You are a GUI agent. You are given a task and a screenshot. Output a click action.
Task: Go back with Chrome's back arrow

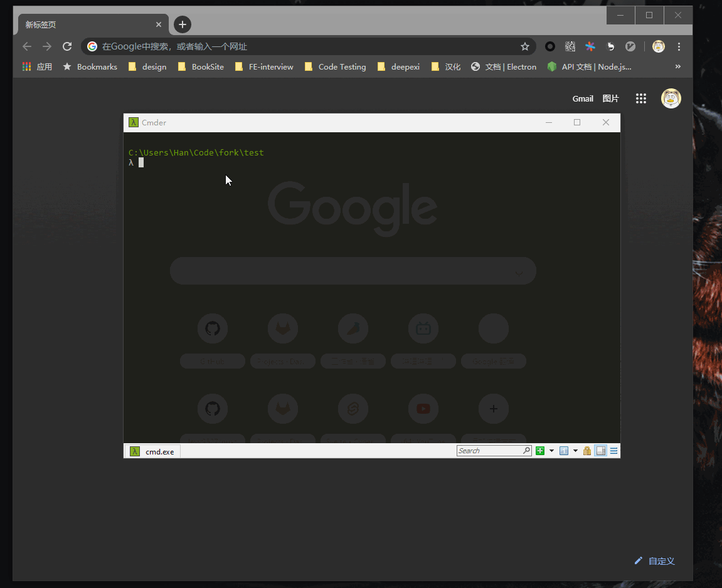coord(27,46)
